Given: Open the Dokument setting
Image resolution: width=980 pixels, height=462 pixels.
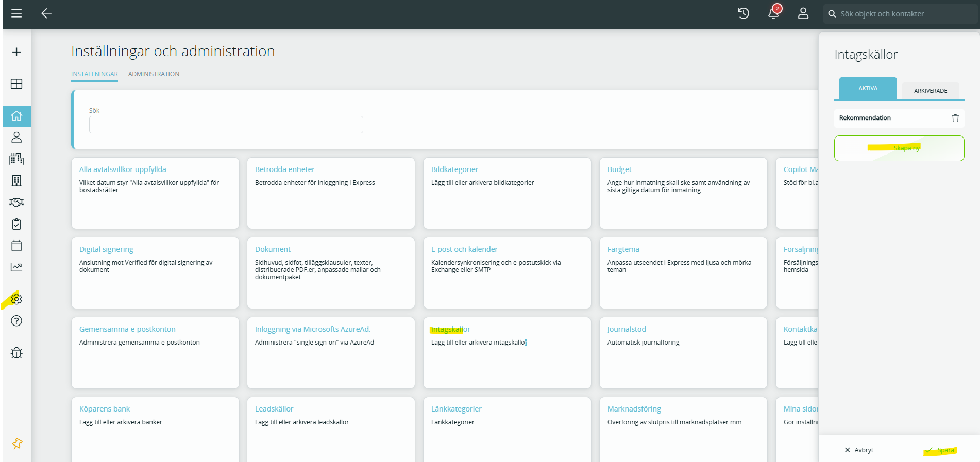Looking at the screenshot, I should pos(331,273).
